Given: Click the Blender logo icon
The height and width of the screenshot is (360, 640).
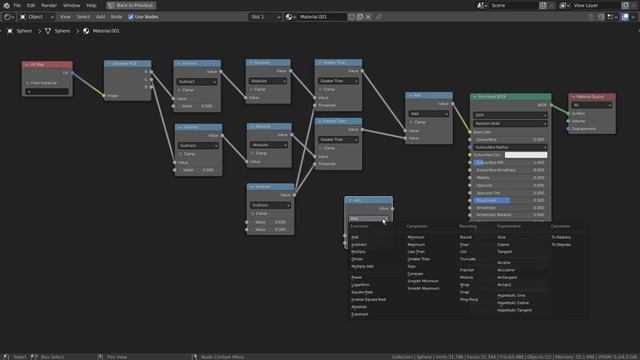Looking at the screenshot, I should pyautogui.click(x=6, y=5).
